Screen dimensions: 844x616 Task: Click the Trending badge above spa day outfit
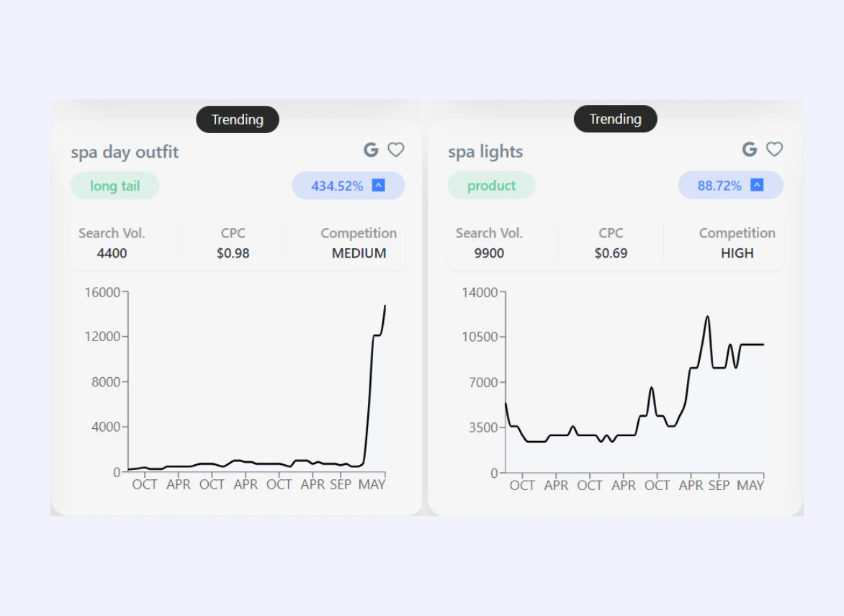point(238,119)
